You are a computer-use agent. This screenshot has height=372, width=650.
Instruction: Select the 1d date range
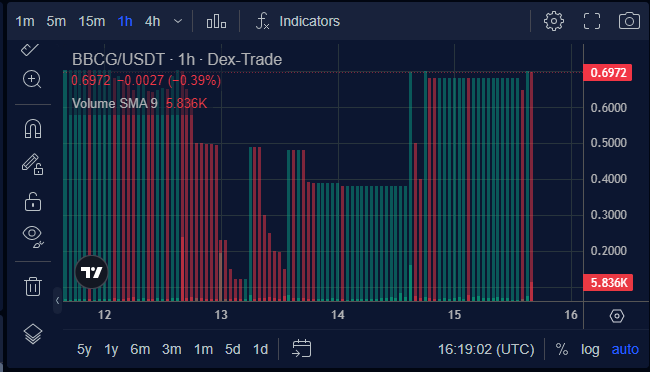pos(260,350)
